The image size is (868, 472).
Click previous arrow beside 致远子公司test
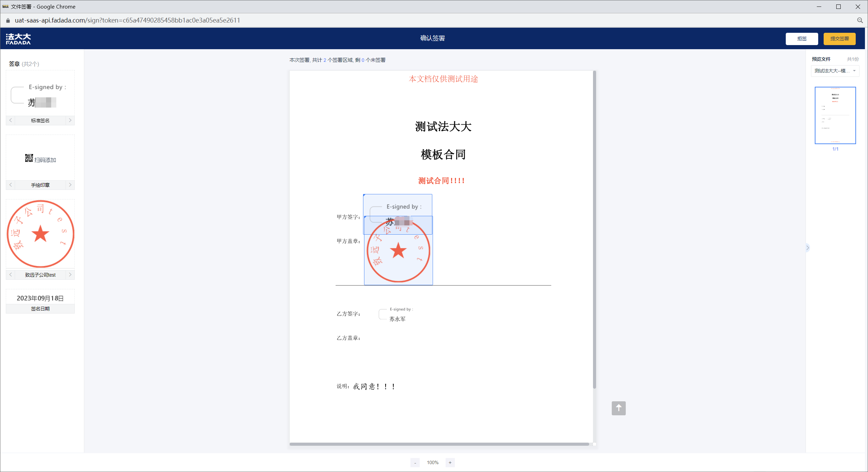click(x=11, y=275)
